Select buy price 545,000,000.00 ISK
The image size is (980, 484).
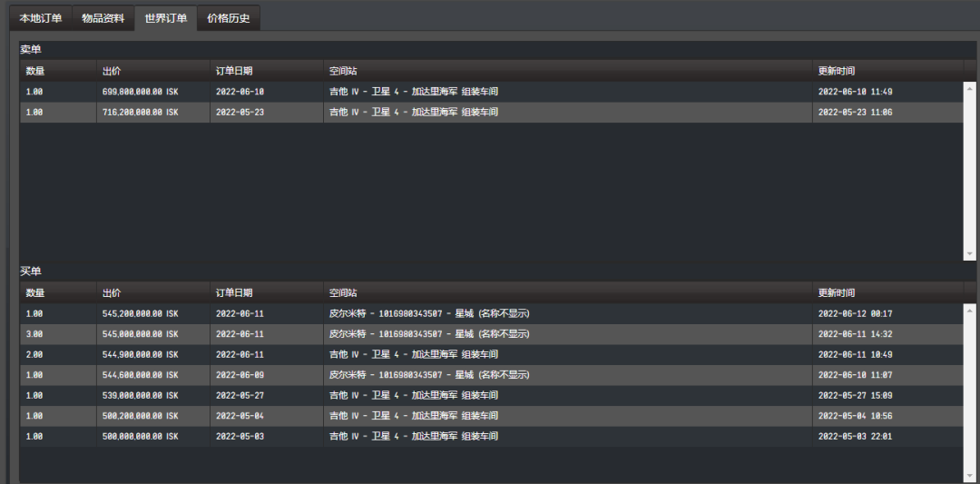point(140,334)
